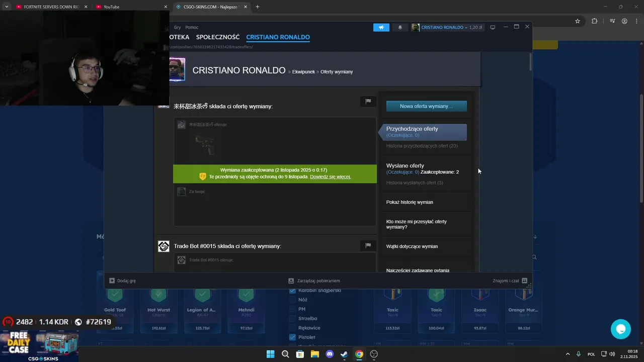644x362 pixels.
Task: Open the website live chat bubble
Action: [x=621, y=329]
